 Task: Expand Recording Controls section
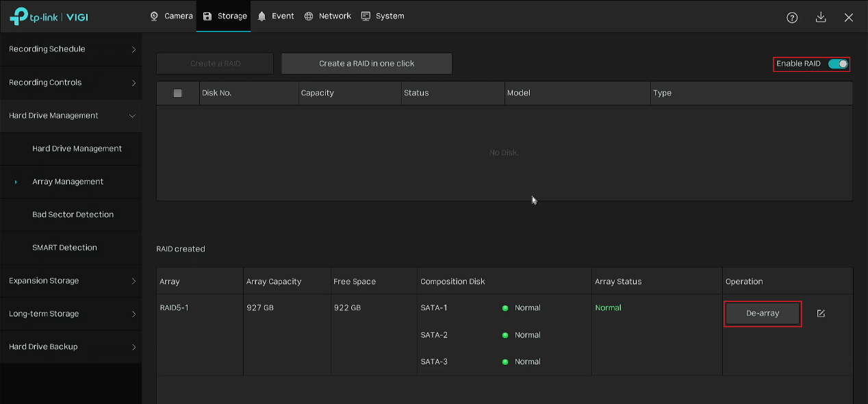(x=71, y=82)
